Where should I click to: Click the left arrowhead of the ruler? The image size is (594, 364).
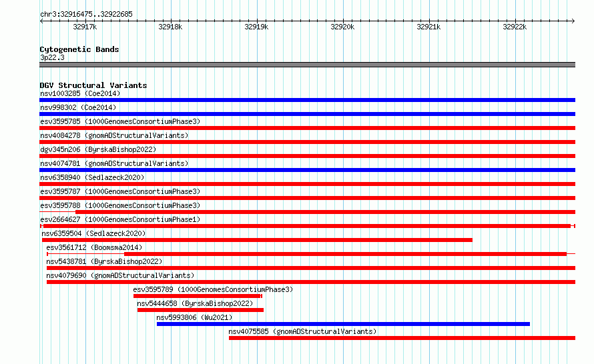point(41,21)
